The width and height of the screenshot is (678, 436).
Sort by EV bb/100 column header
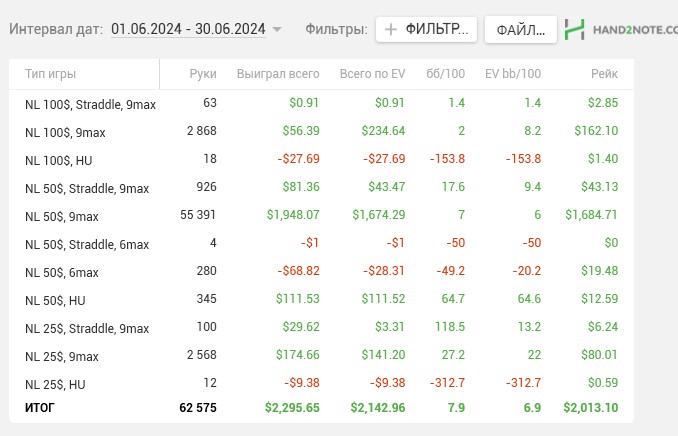point(512,74)
